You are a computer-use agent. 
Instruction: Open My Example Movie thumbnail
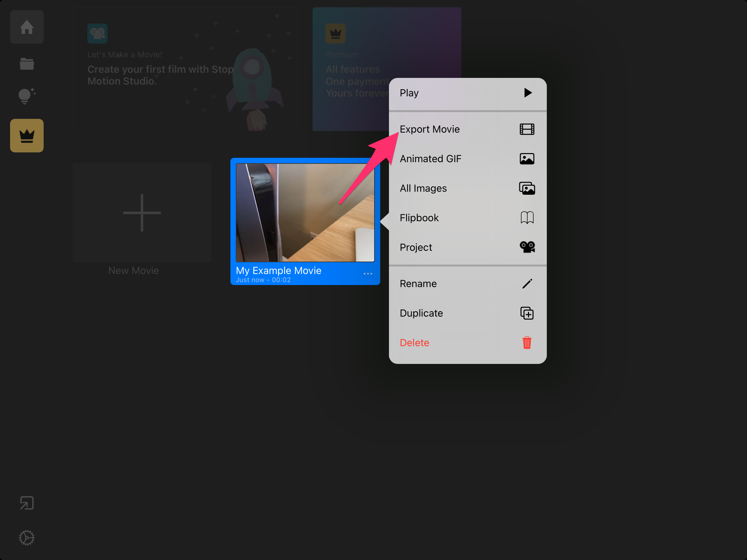(x=305, y=213)
